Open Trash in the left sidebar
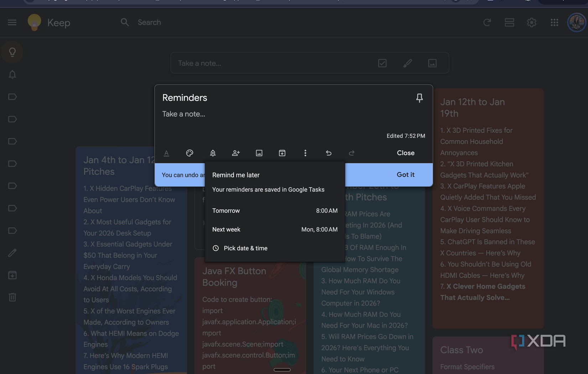 [12, 297]
